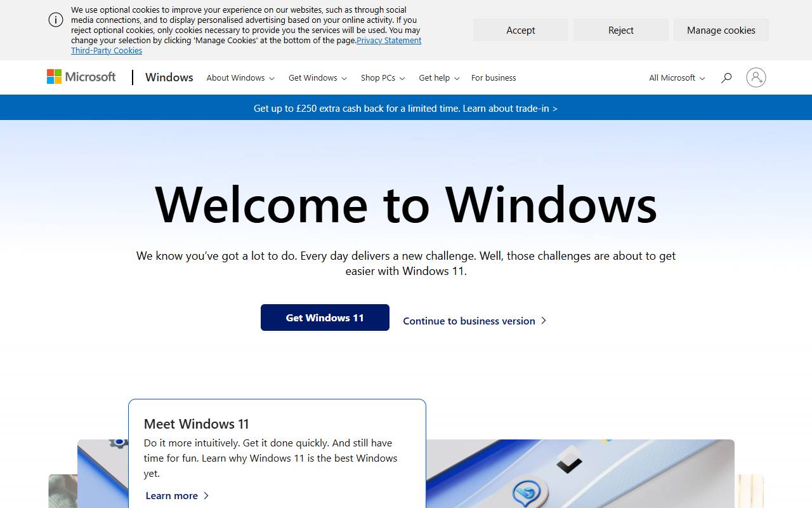Click the Windows 11 hero image behind card

580,474
